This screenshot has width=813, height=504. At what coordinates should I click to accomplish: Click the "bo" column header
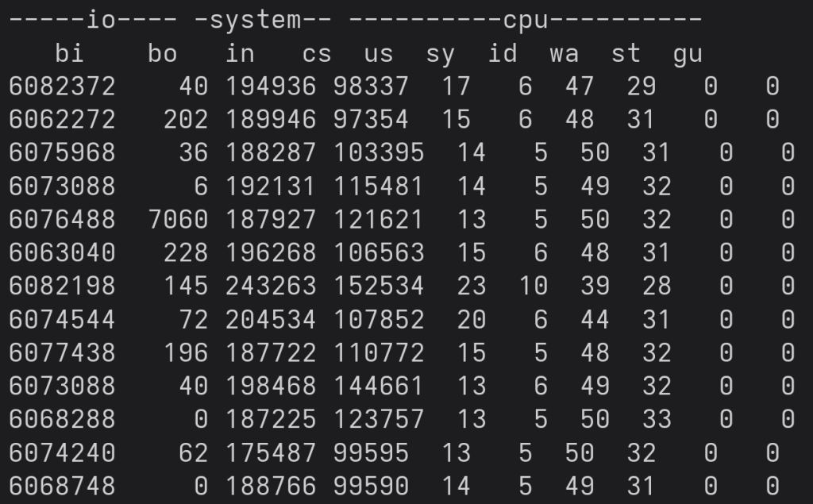(x=162, y=53)
